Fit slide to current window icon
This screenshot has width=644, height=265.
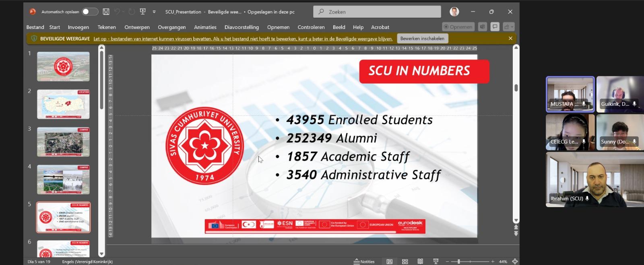[x=515, y=261]
